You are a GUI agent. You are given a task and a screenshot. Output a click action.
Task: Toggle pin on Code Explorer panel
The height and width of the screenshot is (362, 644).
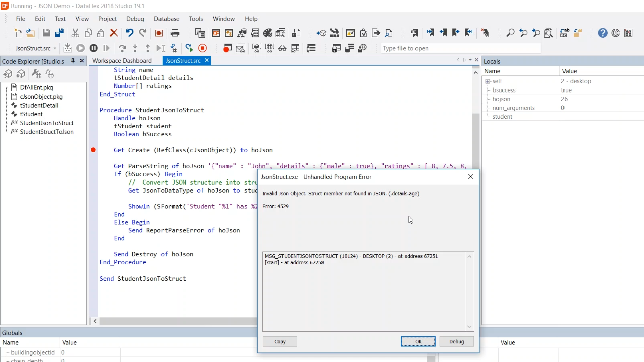(73, 61)
